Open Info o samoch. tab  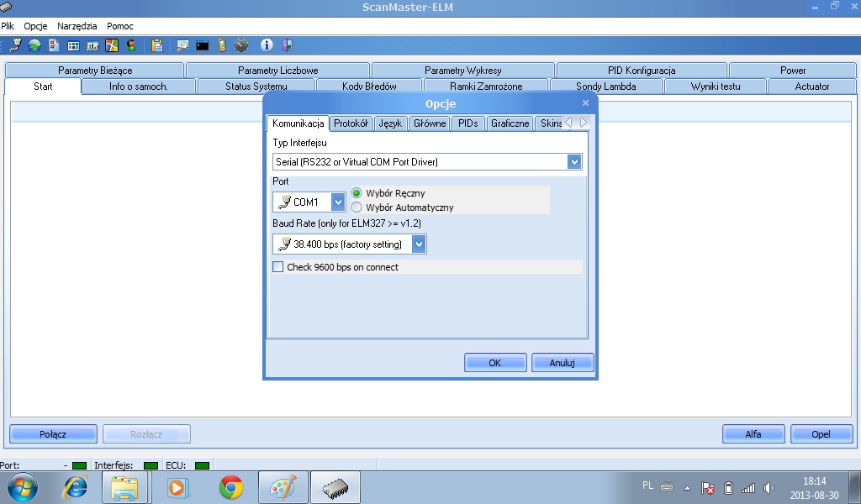(139, 87)
